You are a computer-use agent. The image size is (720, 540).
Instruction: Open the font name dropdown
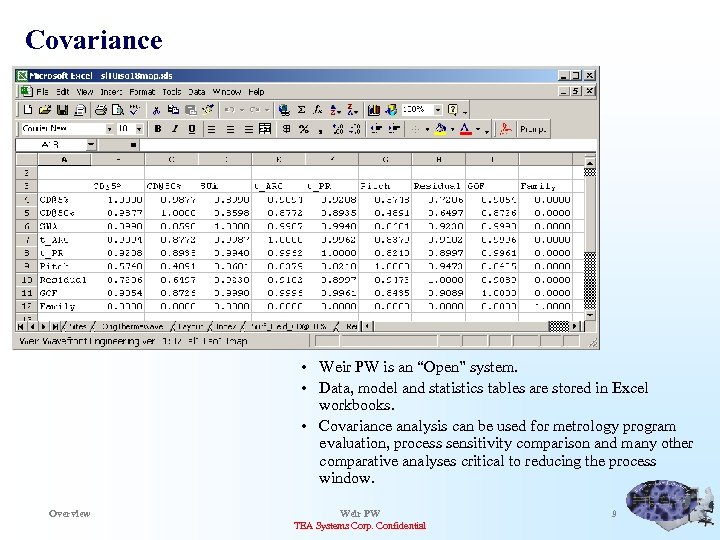pyautogui.click(x=109, y=129)
